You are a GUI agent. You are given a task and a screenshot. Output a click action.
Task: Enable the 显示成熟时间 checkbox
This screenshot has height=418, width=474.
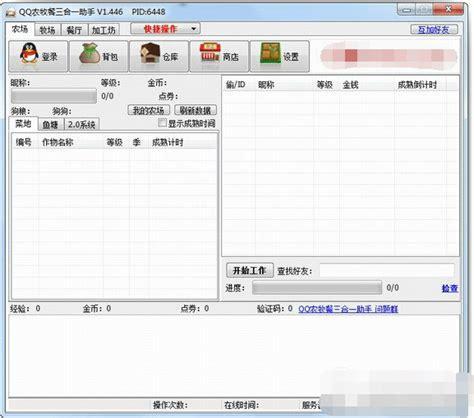coord(162,123)
